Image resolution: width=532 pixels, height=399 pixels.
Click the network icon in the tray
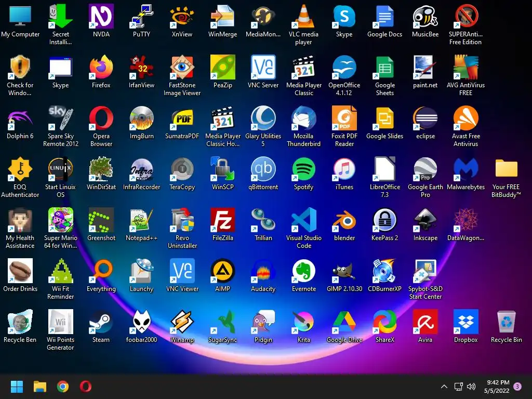[x=458, y=387]
